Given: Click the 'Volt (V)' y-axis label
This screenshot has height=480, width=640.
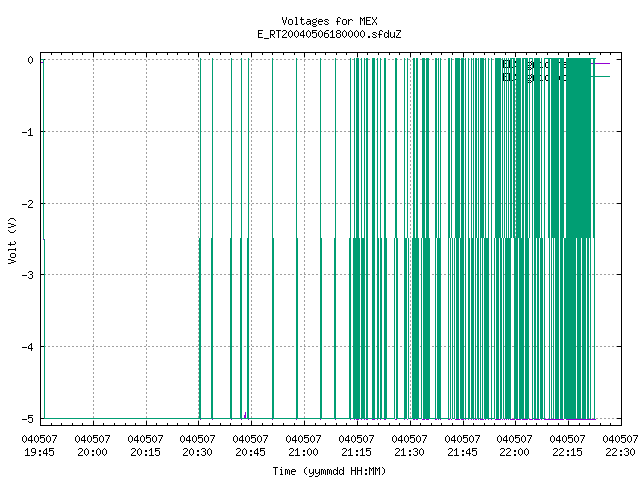Looking at the screenshot, I should [x=12, y=240].
